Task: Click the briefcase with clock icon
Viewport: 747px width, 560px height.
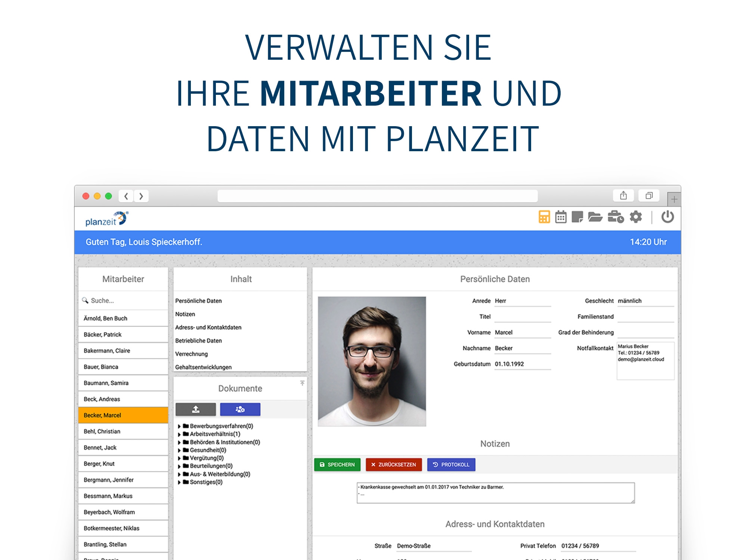Action: [616, 217]
